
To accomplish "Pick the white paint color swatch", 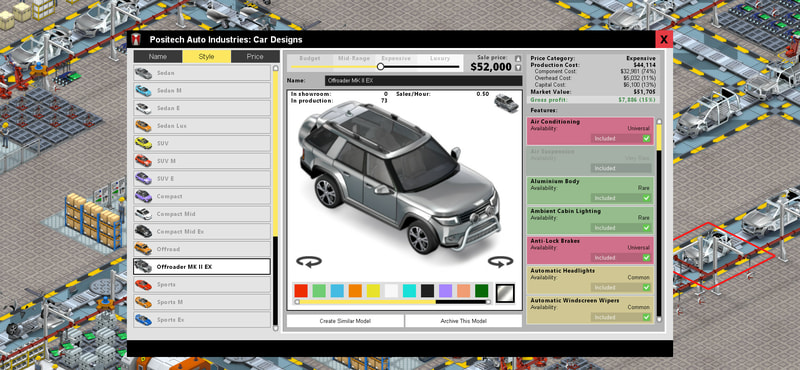I will coord(391,291).
